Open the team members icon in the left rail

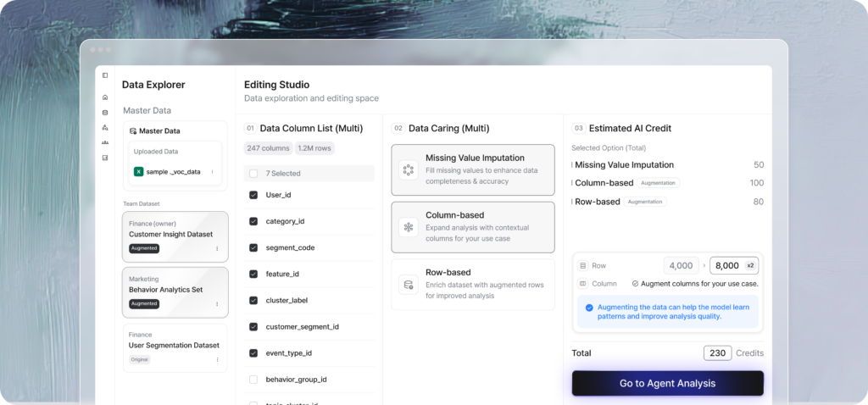tap(105, 142)
